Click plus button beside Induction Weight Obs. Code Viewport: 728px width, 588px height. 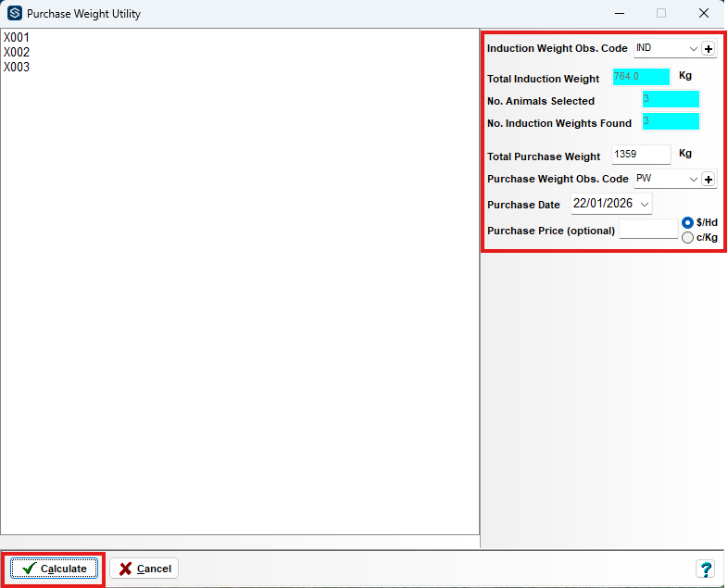pos(709,49)
